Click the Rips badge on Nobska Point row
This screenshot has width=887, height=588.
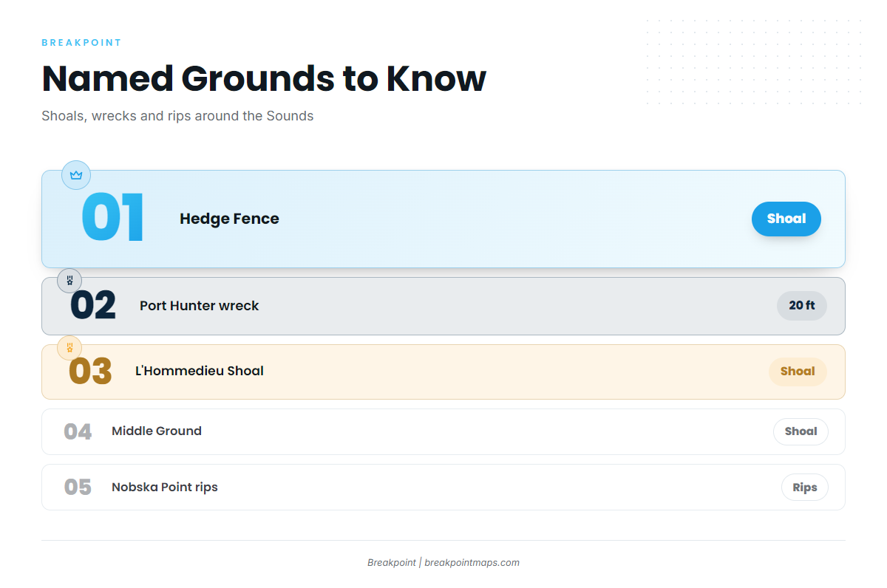pos(805,488)
